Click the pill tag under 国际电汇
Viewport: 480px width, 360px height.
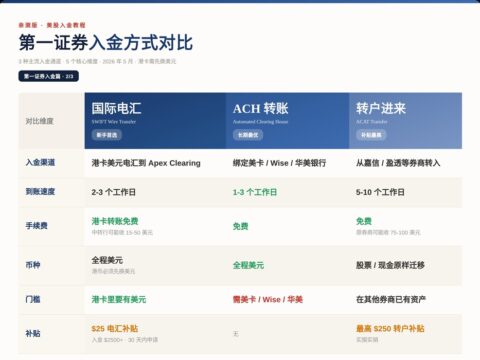click(107, 135)
